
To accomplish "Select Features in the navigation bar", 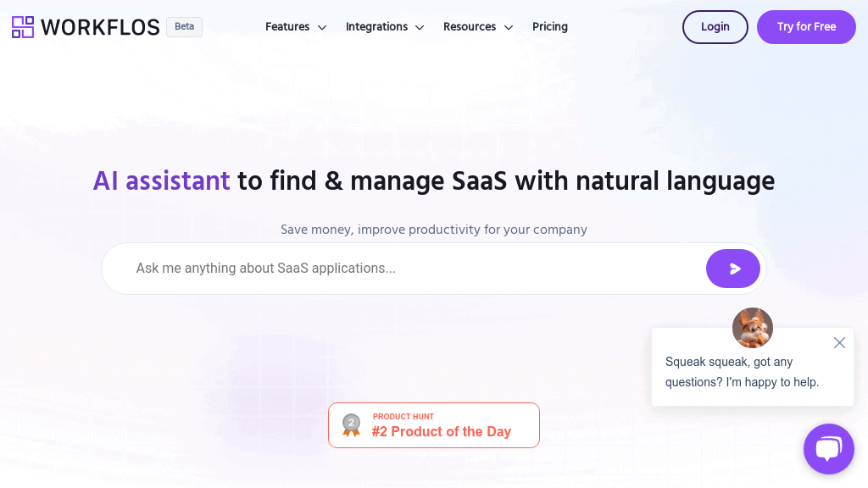I will tap(287, 26).
